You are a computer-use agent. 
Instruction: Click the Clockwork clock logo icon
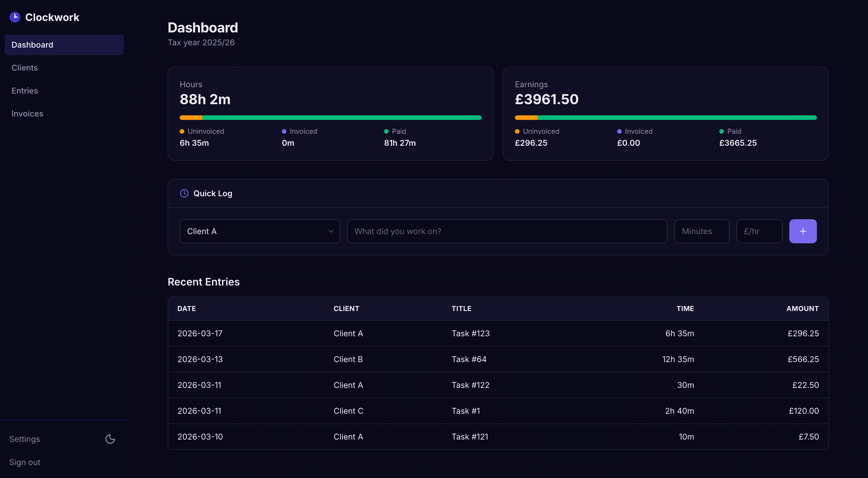(15, 17)
